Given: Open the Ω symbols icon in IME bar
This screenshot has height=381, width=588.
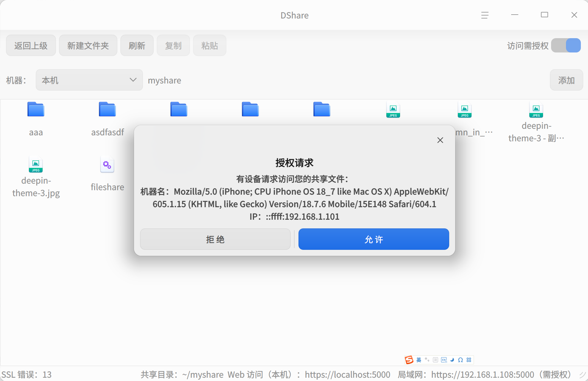Looking at the screenshot, I should point(461,360).
